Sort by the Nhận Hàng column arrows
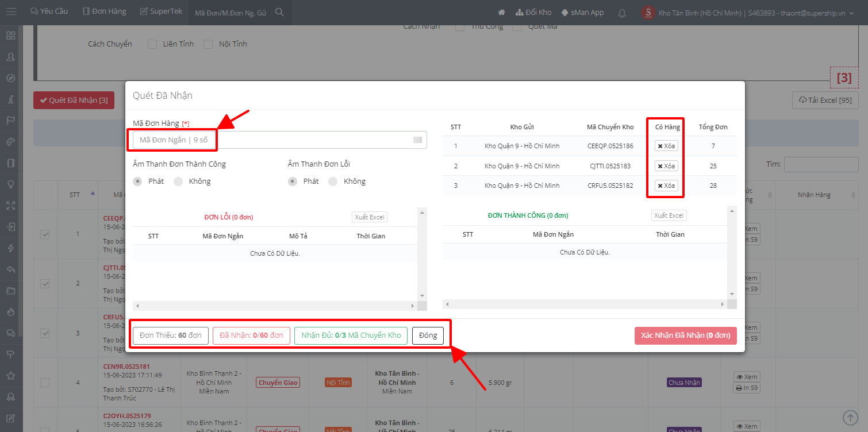Screen dimensions: 868x432 click(852, 195)
